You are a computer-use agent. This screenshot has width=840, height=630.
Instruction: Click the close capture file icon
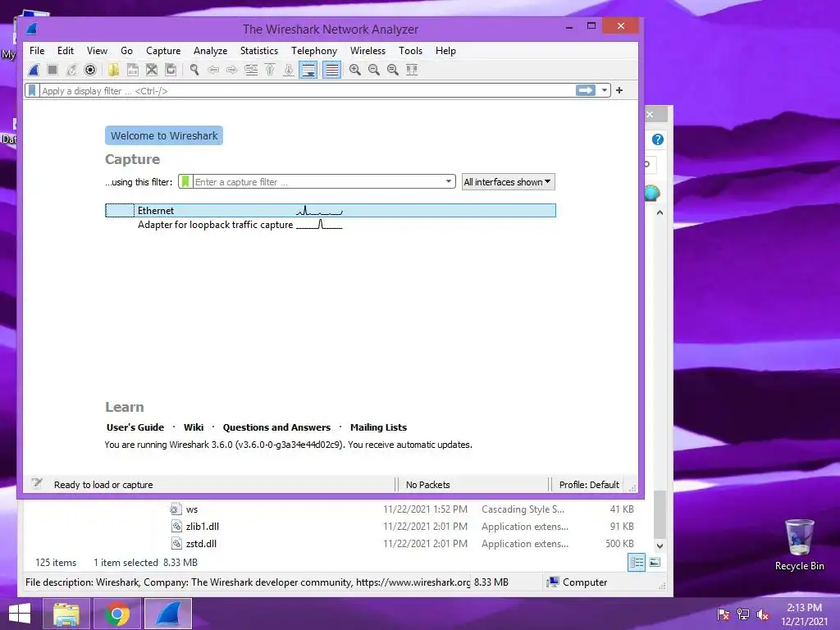(152, 70)
